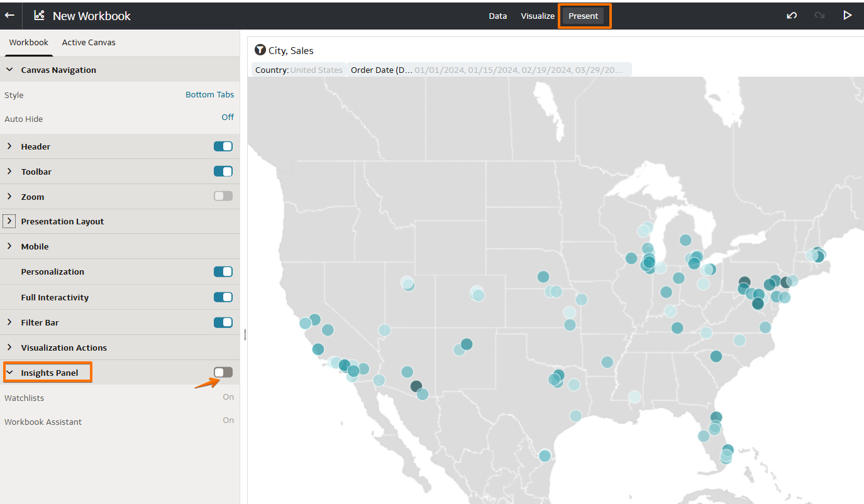Change the Bottom Tabs style value
Image resolution: width=864 pixels, height=504 pixels.
pos(209,95)
